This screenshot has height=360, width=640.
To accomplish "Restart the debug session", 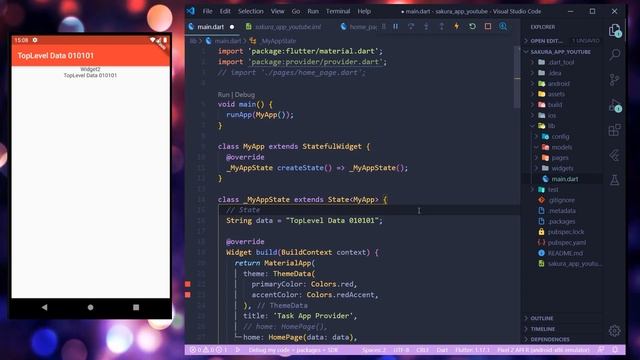I will tap(472, 27).
